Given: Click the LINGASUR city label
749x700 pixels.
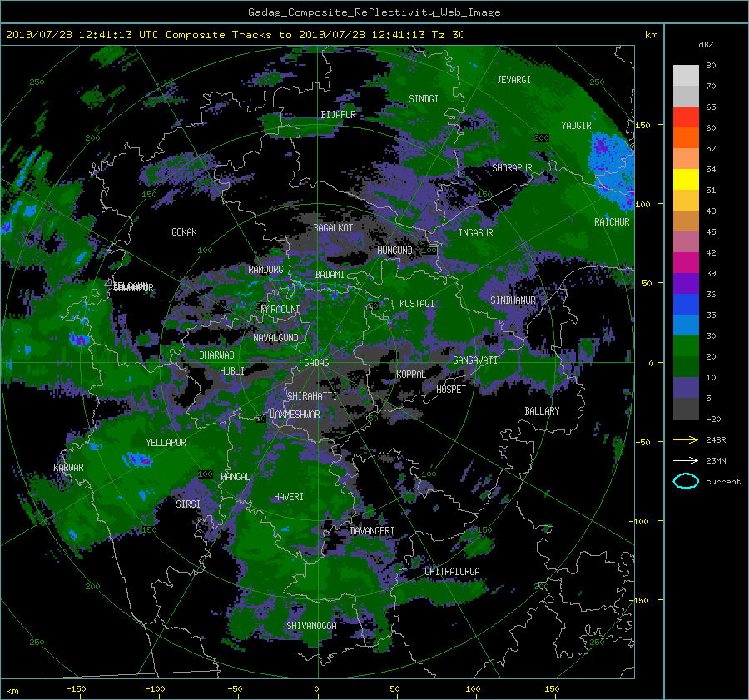Looking at the screenshot, I should (x=473, y=233).
